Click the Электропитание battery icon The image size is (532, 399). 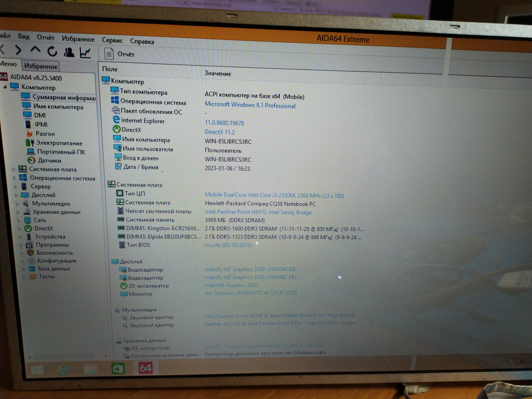tap(30, 143)
